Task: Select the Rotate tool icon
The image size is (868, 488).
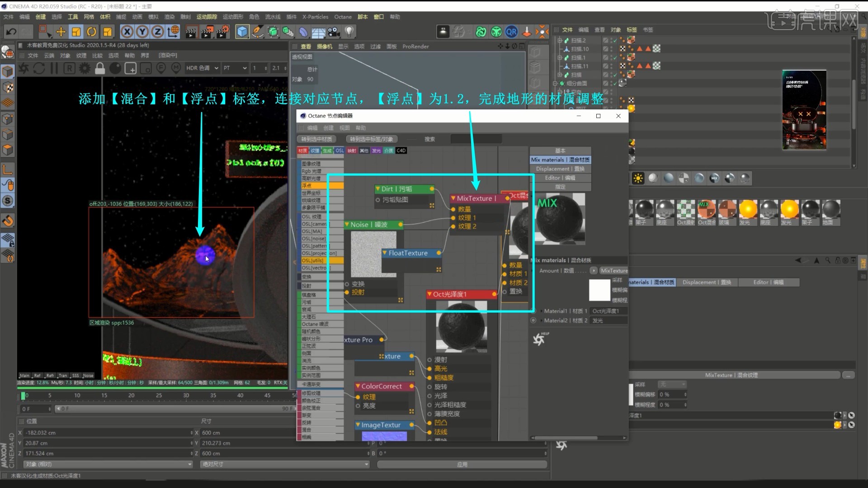Action: pyautogui.click(x=92, y=32)
